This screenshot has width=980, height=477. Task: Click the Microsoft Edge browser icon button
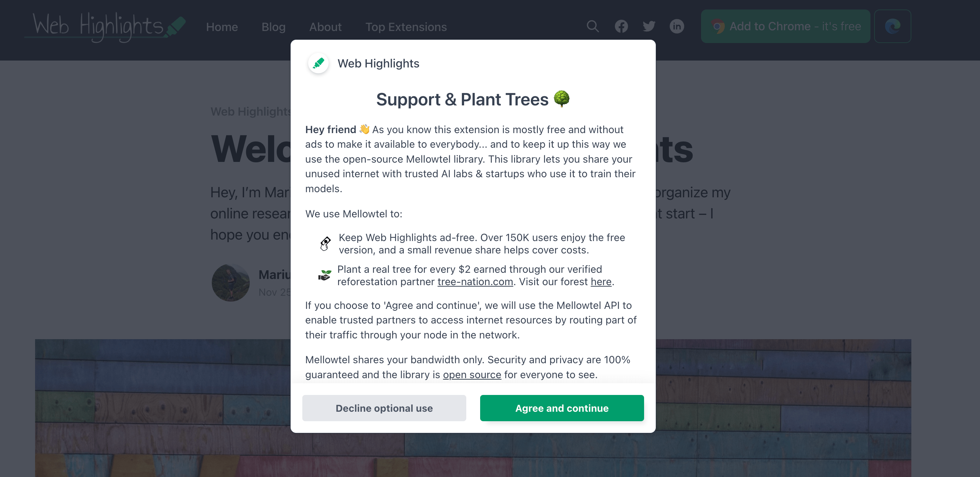tap(892, 26)
